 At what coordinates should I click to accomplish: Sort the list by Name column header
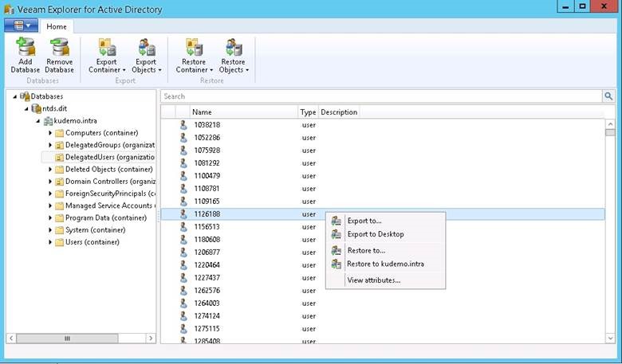click(243, 112)
